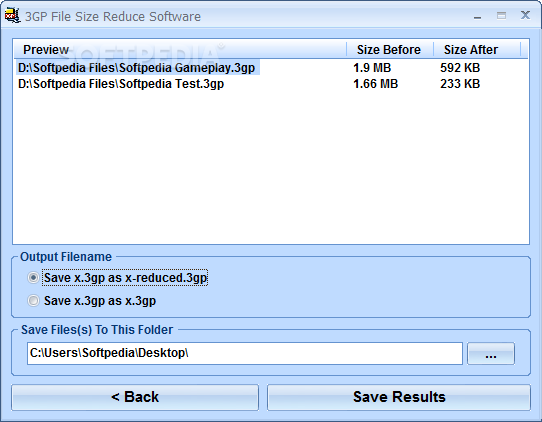Click the Size Before column header
542x422 pixels.
[390, 50]
